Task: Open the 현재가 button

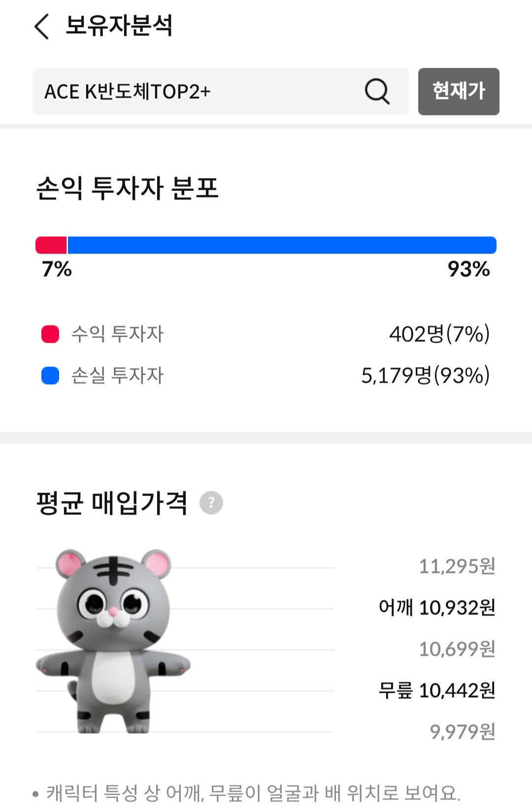Action: pyautogui.click(x=459, y=92)
